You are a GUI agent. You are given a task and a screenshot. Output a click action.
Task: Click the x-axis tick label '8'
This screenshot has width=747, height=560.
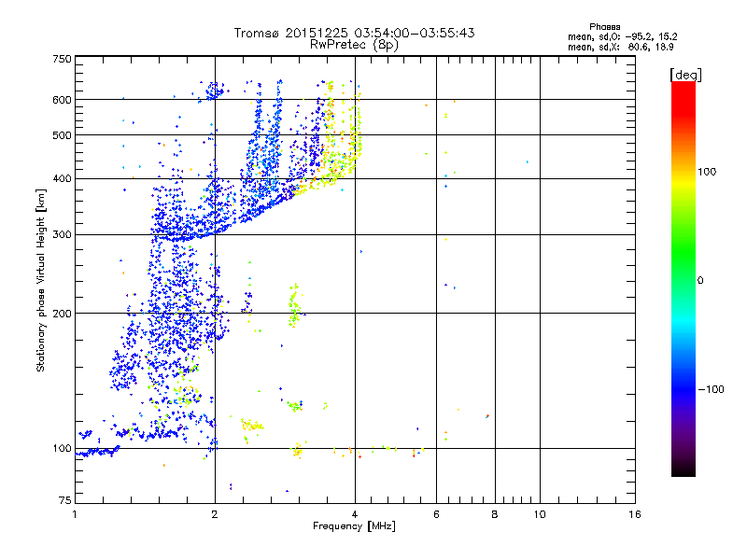495,514
